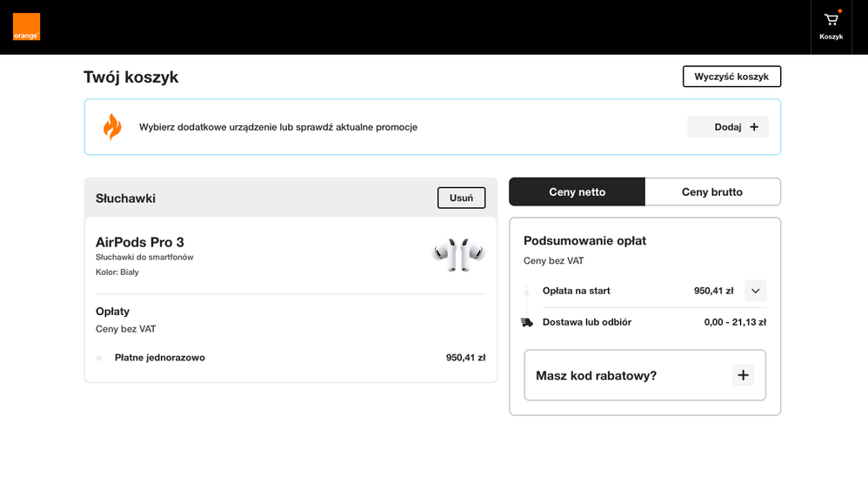This screenshot has height=504, width=868.
Task: Click the additional device promotion banner text
Action: pyautogui.click(x=278, y=127)
